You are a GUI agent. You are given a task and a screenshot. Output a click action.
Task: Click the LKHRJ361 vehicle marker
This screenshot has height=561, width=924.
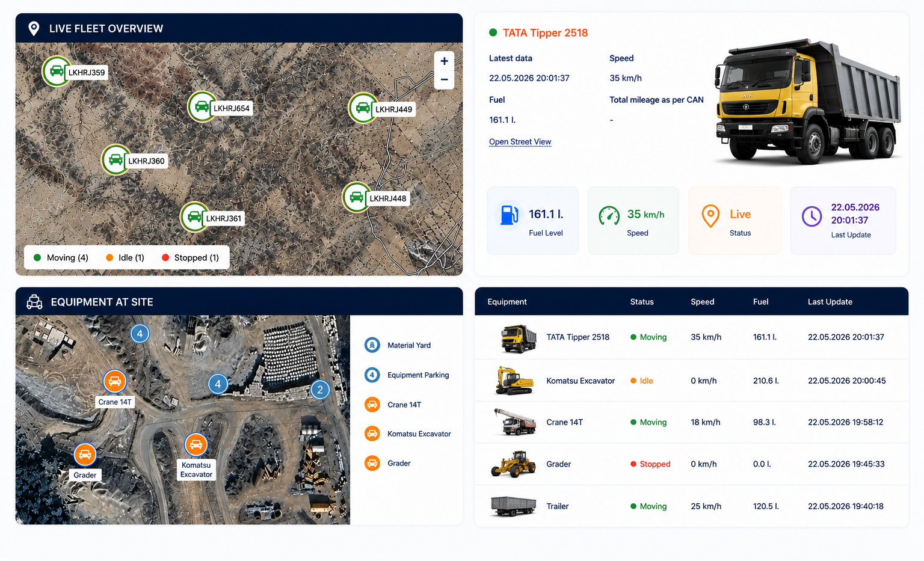point(194,217)
